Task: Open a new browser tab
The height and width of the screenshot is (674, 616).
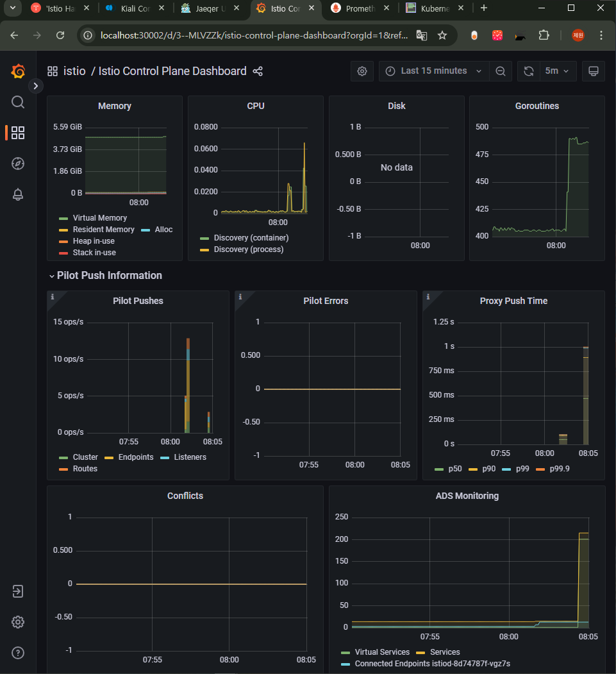Action: tap(484, 8)
